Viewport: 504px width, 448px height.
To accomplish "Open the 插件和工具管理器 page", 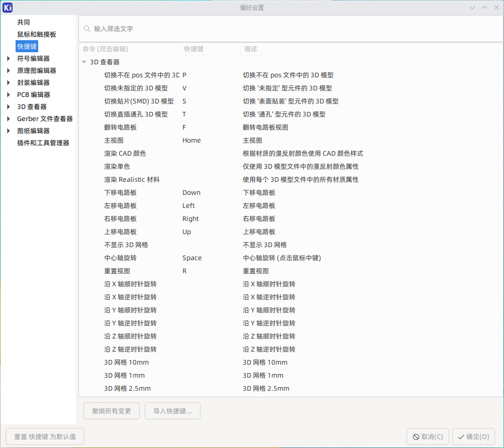I will (x=43, y=143).
